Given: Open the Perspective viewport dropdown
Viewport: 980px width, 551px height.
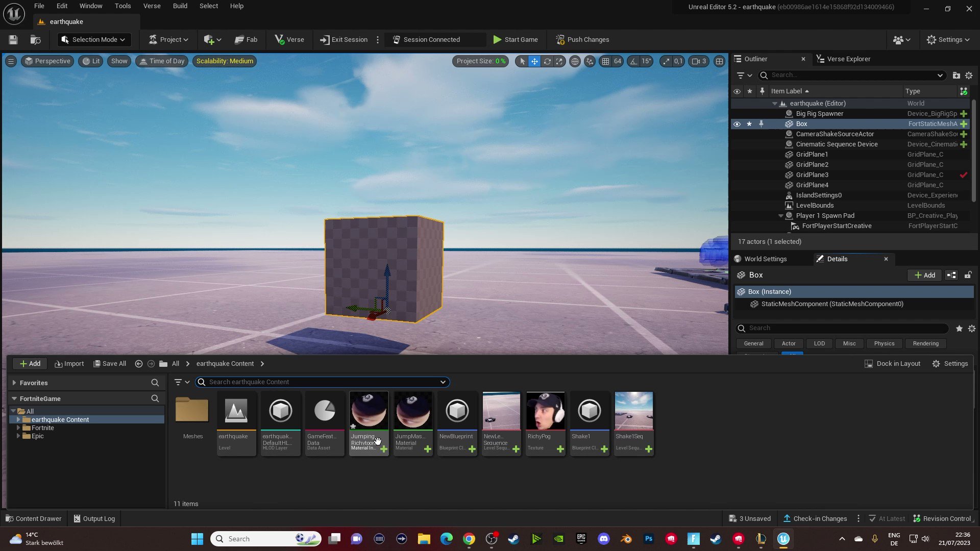Looking at the screenshot, I should point(47,61).
